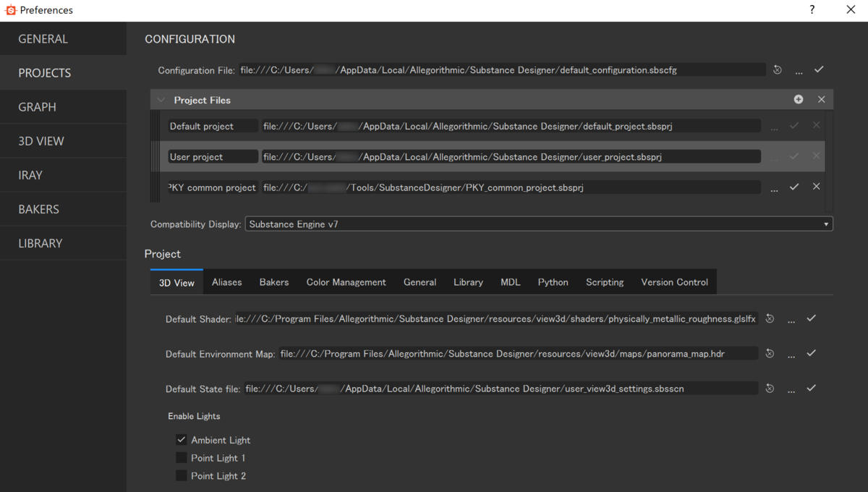Open the Compatibility Display dropdown
The image size is (868, 492).
(539, 224)
